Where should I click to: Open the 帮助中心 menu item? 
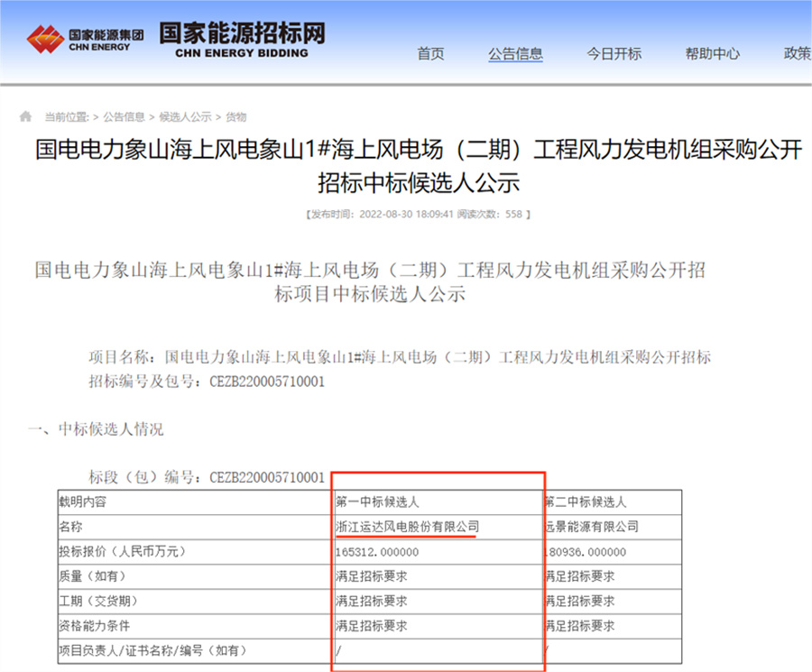(x=712, y=54)
